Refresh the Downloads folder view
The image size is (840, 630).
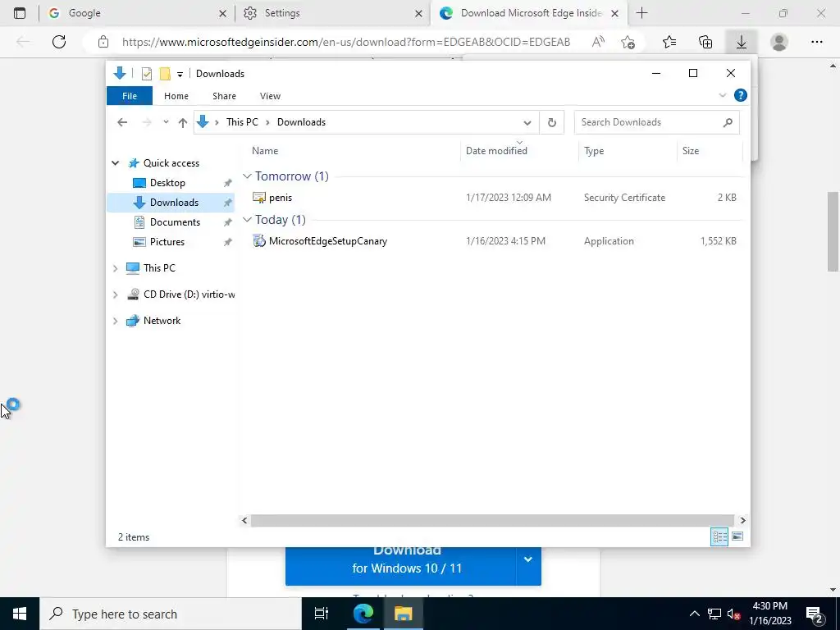[x=552, y=123]
